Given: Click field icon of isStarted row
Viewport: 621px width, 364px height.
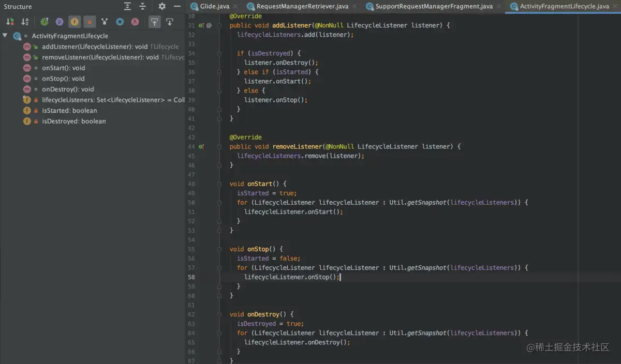Looking at the screenshot, I should pyautogui.click(x=27, y=111).
